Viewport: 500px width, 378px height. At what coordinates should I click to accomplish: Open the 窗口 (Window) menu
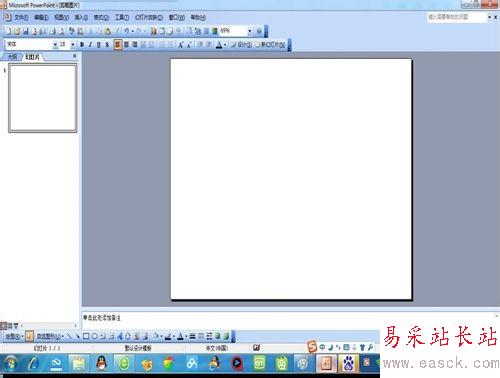coord(177,17)
